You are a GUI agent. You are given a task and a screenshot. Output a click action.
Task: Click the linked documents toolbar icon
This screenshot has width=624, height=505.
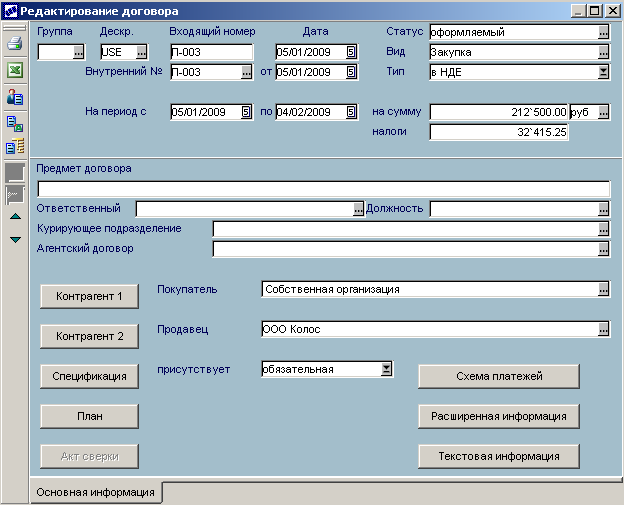pyautogui.click(x=15, y=124)
